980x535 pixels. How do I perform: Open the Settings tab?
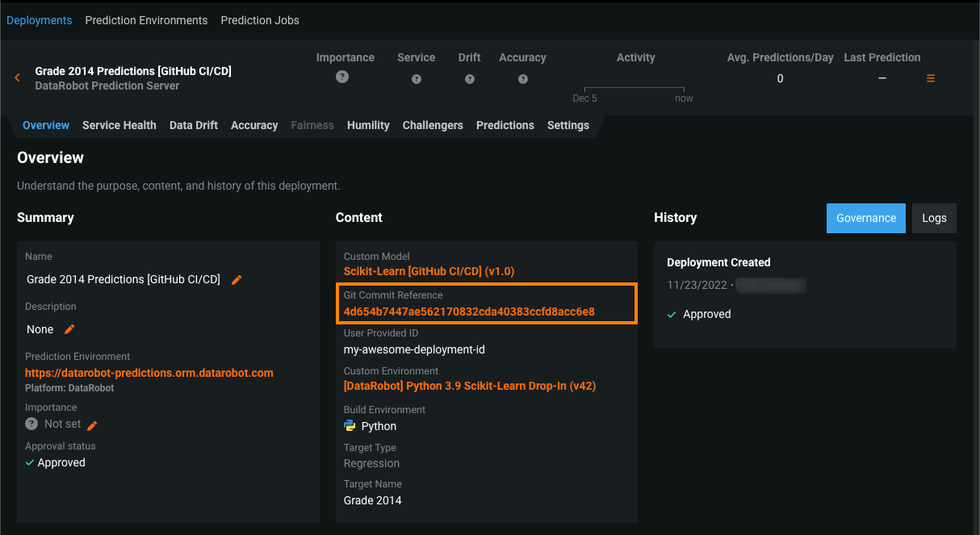(x=568, y=125)
